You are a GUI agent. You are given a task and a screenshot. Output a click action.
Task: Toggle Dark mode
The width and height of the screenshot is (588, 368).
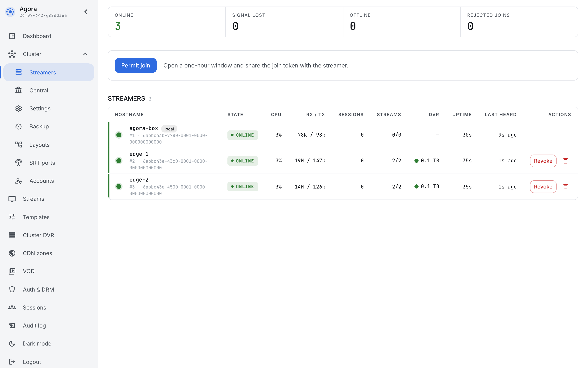tap(49, 344)
